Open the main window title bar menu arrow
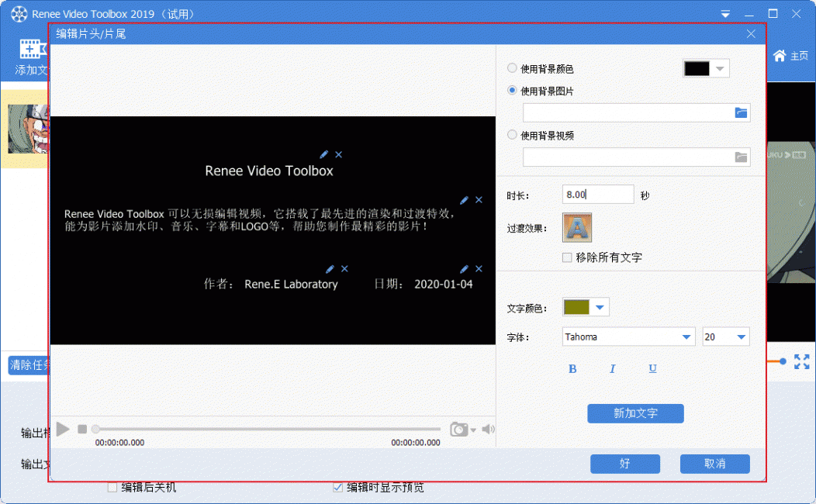Image resolution: width=816 pixels, height=504 pixels. (x=725, y=15)
